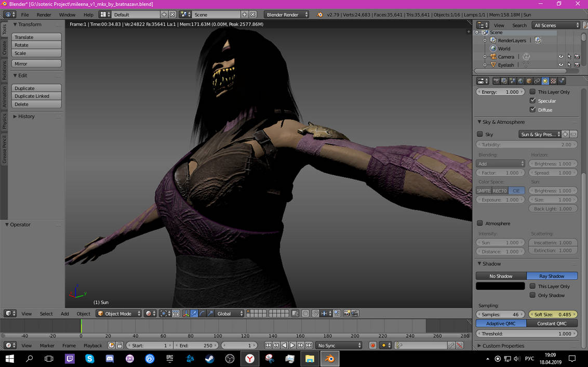Open the Blender Render engine dropdown

(x=287, y=15)
